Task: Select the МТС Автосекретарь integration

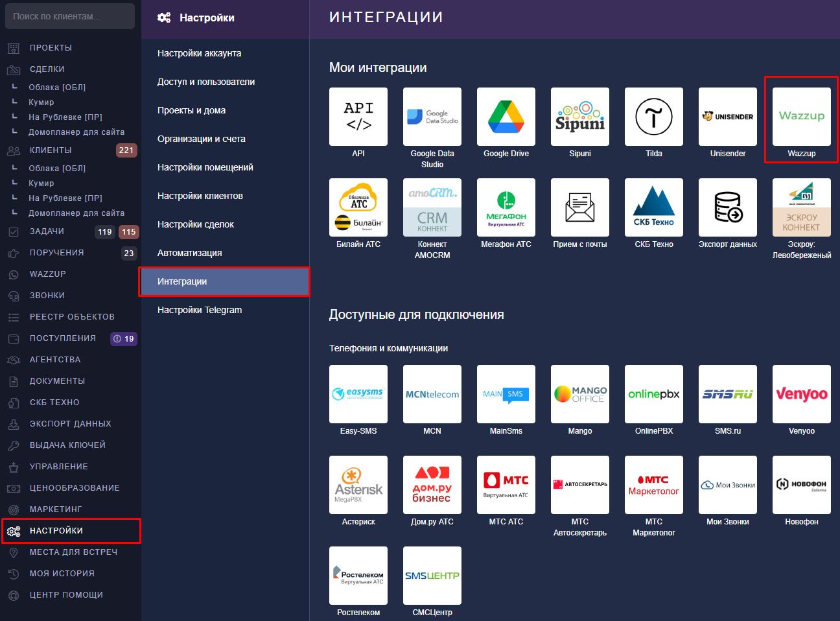Action: [x=580, y=485]
